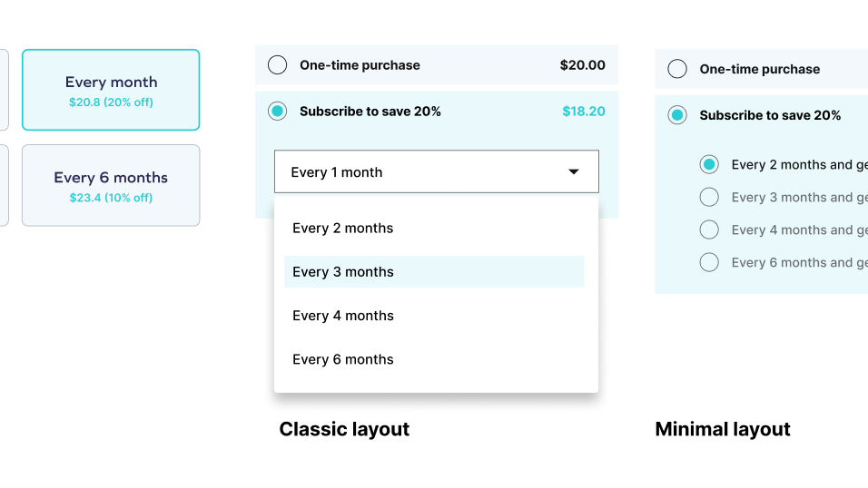Select Subscribe to save 20% radio in Minimal layout
This screenshot has height=488, width=868.
[x=677, y=115]
